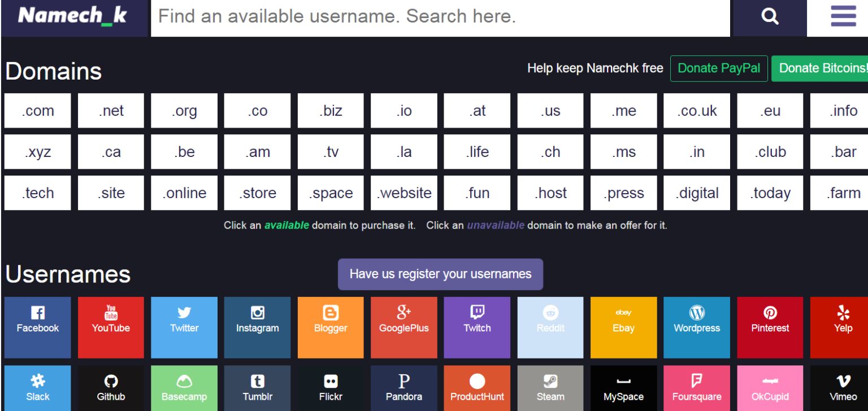Select the Twitter username tile
Viewport: 868px width, 411px height.
click(x=184, y=327)
